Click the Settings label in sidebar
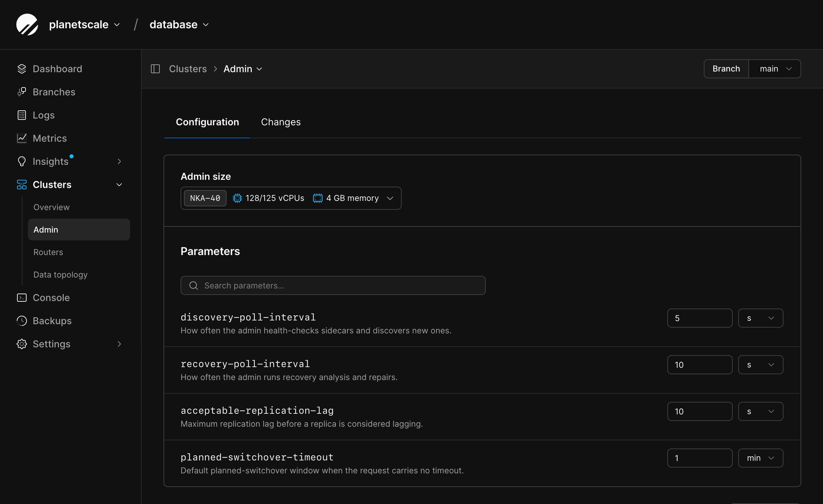The width and height of the screenshot is (823, 504). (x=51, y=344)
